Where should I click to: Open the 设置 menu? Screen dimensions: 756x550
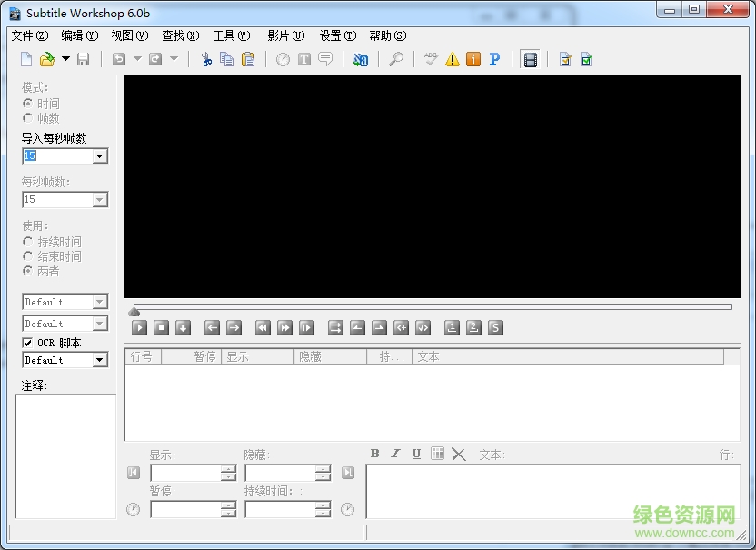(335, 35)
